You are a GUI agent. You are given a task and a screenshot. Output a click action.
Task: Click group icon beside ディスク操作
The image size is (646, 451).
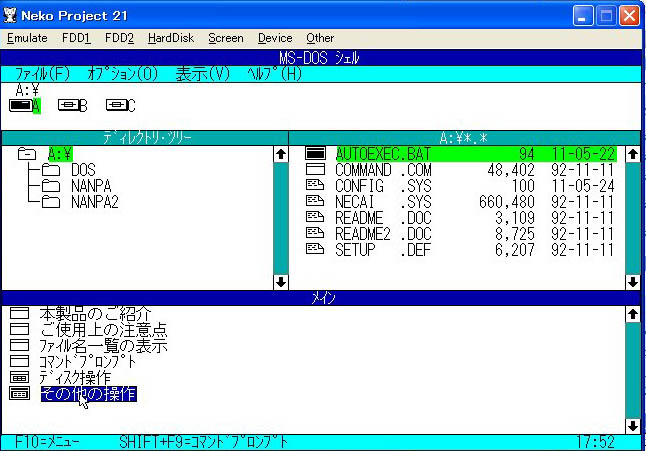[x=19, y=377]
